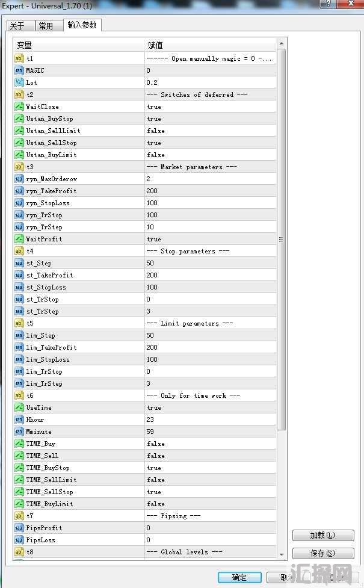Select the Ustan_SellLimit false value cell

coord(210,131)
